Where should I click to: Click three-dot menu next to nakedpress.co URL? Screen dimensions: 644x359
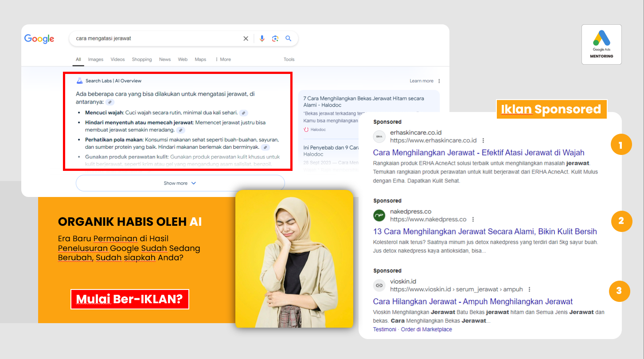tap(473, 219)
